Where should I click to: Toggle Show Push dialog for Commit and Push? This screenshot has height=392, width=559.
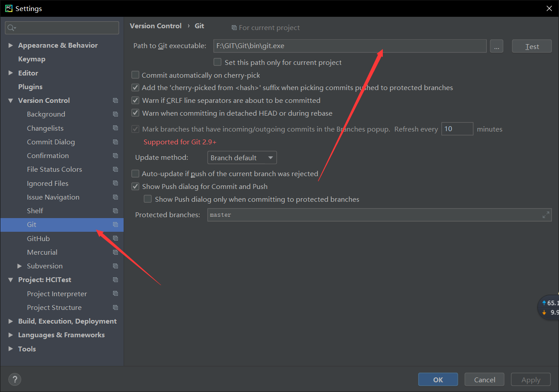(x=135, y=187)
